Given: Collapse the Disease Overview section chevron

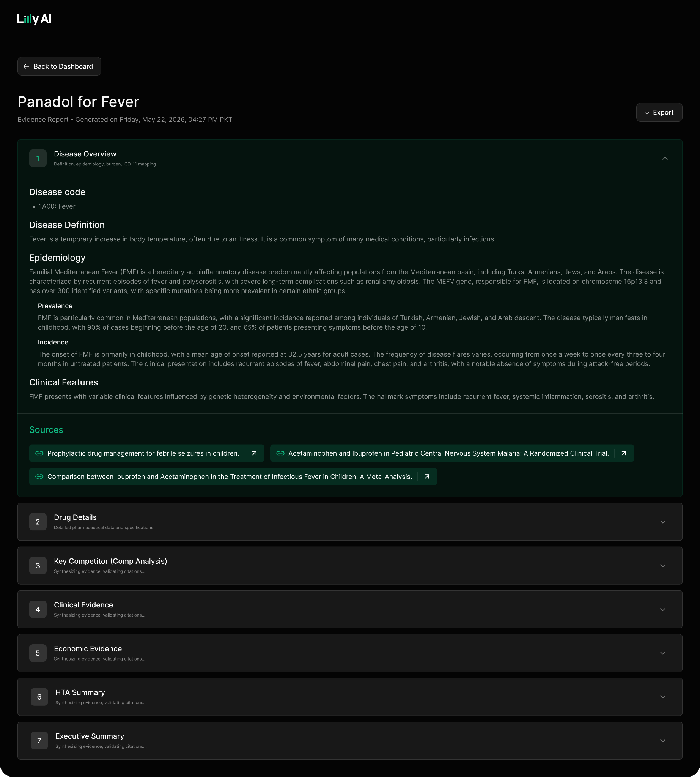Looking at the screenshot, I should tap(665, 159).
